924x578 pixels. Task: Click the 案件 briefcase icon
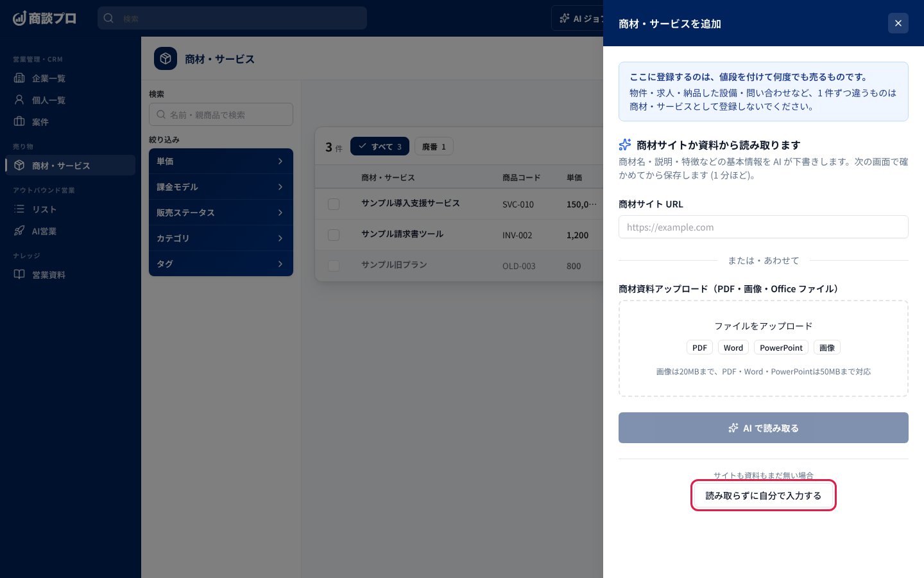(19, 121)
